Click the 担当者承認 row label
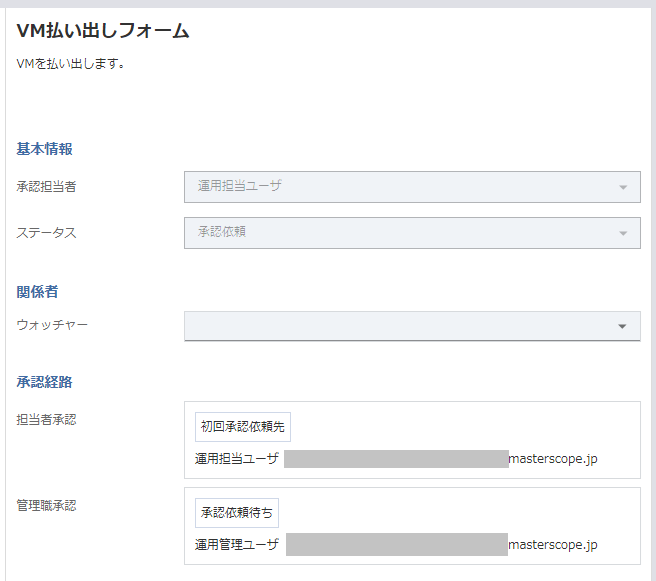The width and height of the screenshot is (656, 581). [46, 420]
